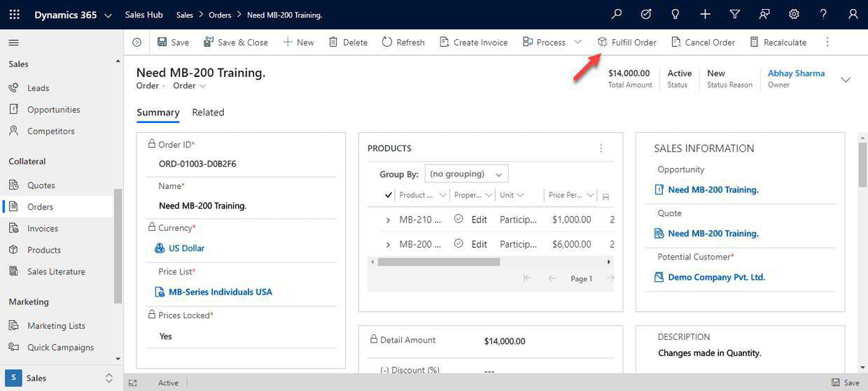Select the Summary tab
The image size is (868, 391).
tap(158, 113)
